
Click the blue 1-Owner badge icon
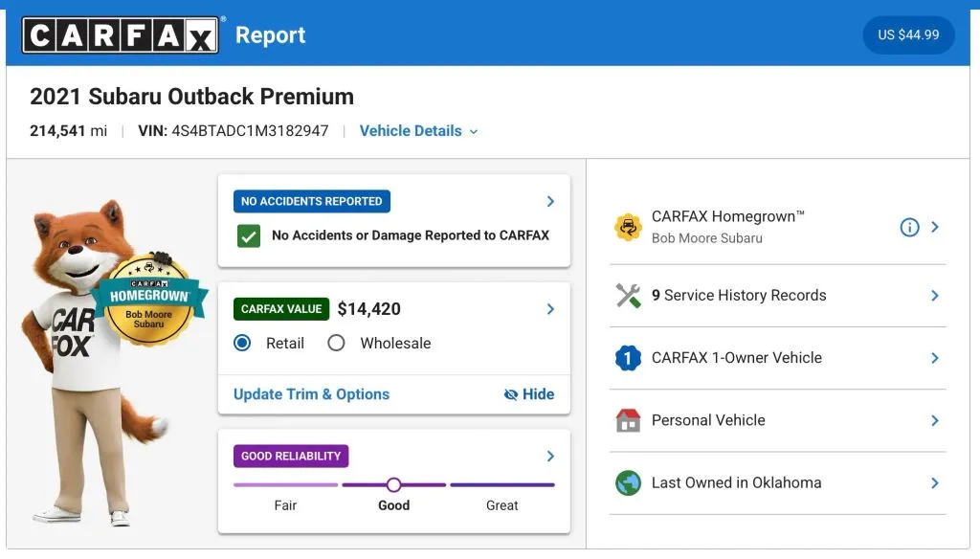pyautogui.click(x=628, y=358)
